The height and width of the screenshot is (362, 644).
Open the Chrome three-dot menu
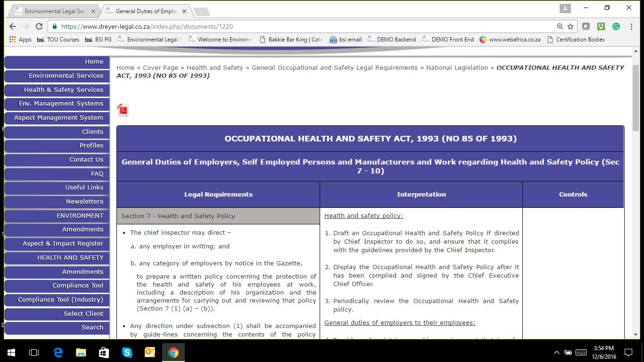pos(631,27)
